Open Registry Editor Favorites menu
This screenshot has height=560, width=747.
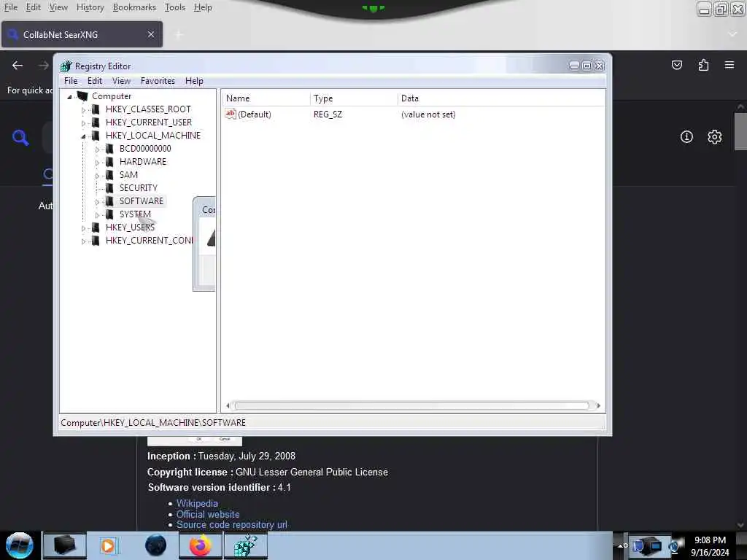click(158, 81)
